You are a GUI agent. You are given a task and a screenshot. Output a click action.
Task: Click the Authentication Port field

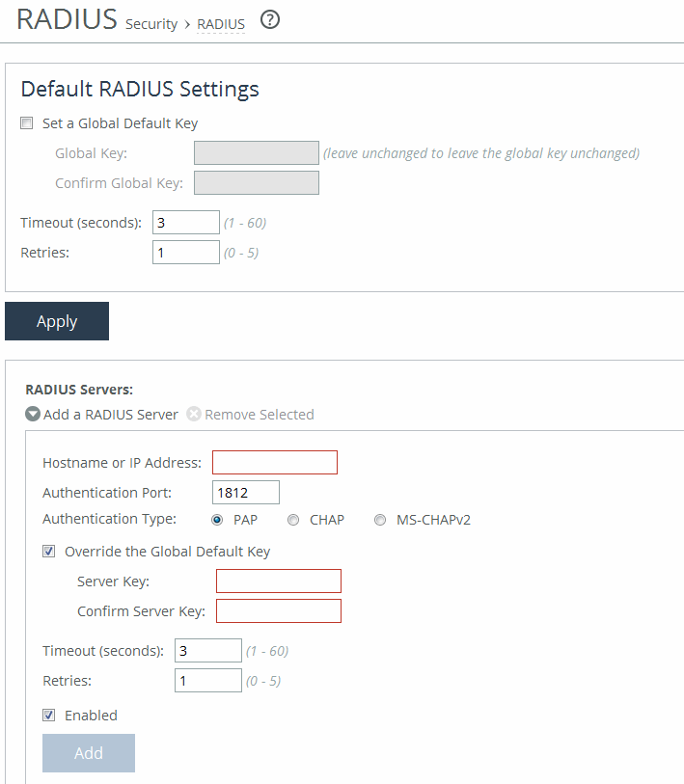[x=246, y=493]
